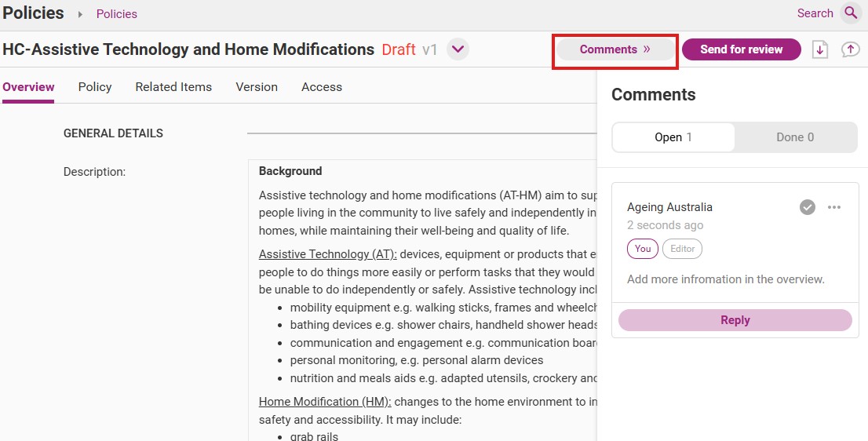This screenshot has width=868, height=441.
Task: Open the Related Items tab
Action: [173, 87]
